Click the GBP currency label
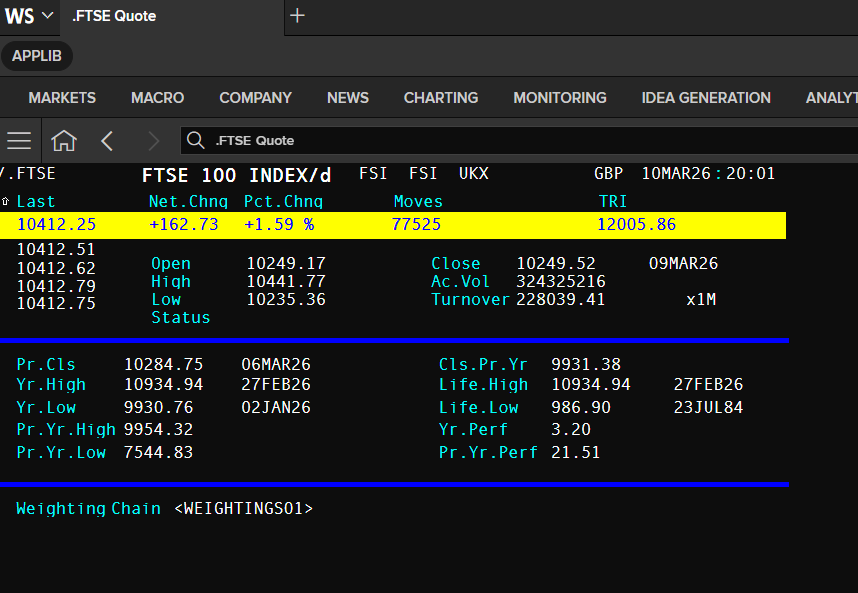Viewport: 858px width, 593px height. pyautogui.click(x=608, y=173)
